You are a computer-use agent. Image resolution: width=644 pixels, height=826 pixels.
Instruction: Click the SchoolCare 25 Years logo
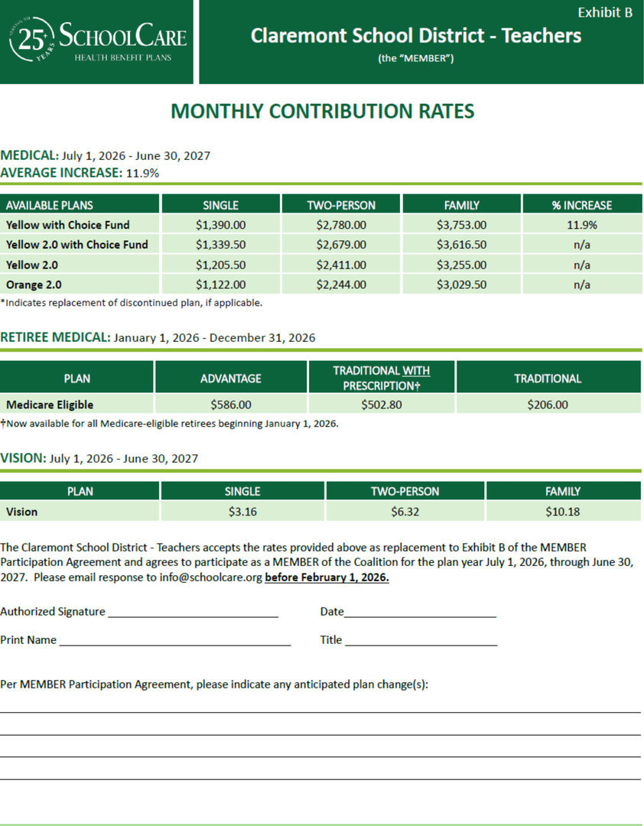[x=97, y=40]
